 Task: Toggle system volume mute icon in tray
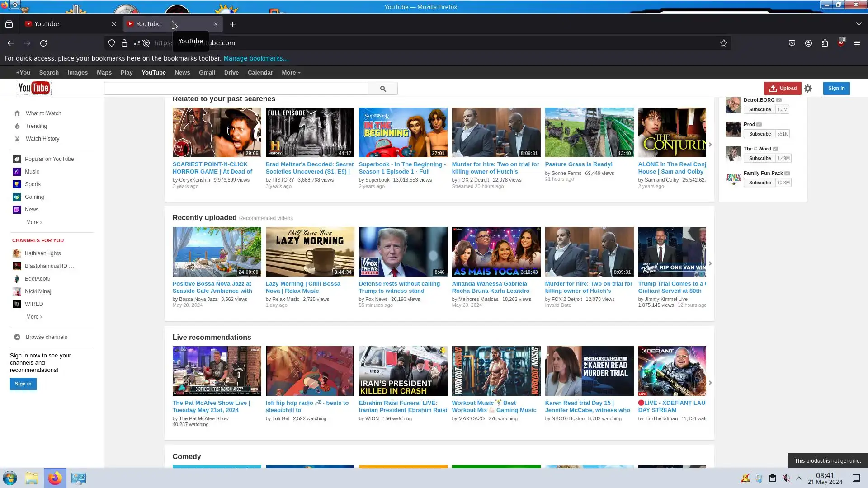786,478
